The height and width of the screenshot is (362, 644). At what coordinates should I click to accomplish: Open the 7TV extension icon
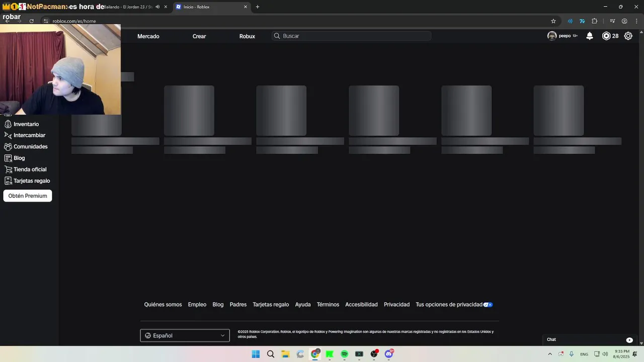(582, 21)
